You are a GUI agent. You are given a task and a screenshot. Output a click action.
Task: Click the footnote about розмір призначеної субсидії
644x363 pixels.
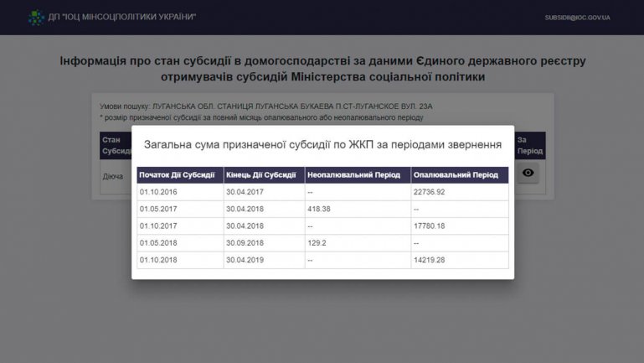tap(261, 117)
